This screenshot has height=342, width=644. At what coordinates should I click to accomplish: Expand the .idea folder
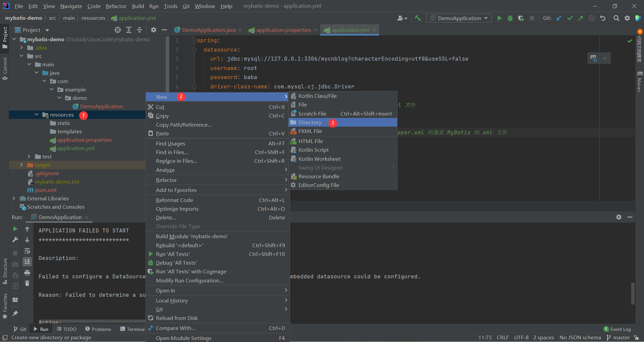pos(21,48)
